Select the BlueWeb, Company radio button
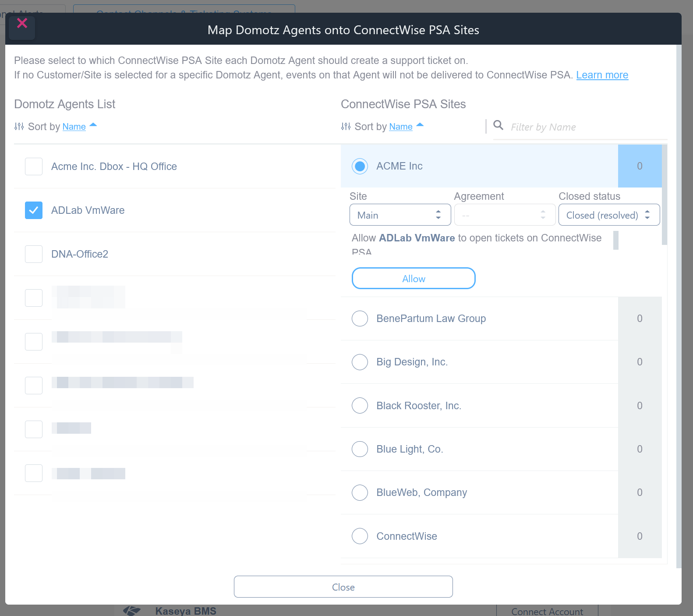Image resolution: width=693 pixels, height=616 pixels. coord(360,492)
